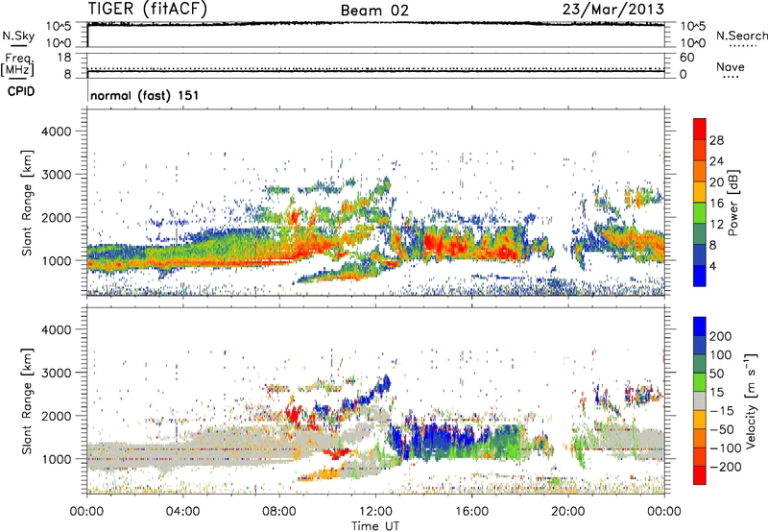Click the '08:00' time tick label
This screenshot has width=768, height=532.
(x=278, y=512)
